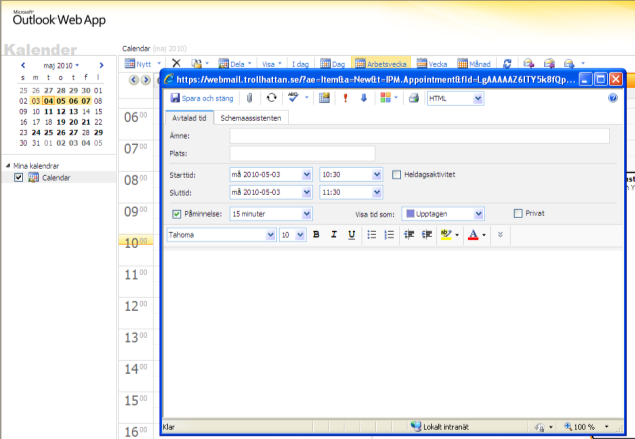
Task: Open the categories colored squares icon
Action: [386, 98]
